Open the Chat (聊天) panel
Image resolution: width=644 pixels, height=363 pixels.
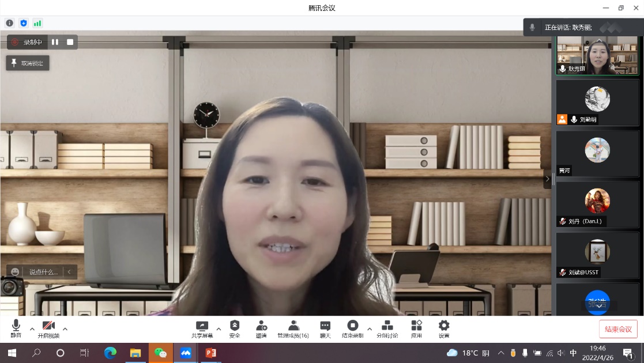[x=325, y=329]
